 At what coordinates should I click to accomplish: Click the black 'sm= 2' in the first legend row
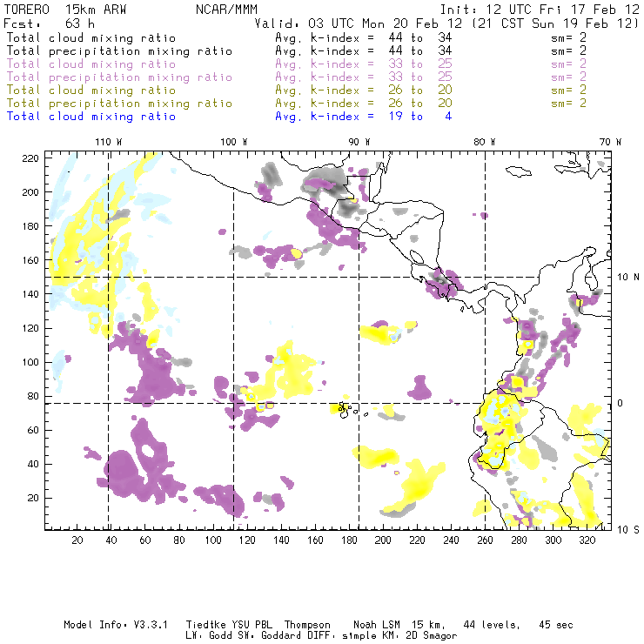coord(569,37)
